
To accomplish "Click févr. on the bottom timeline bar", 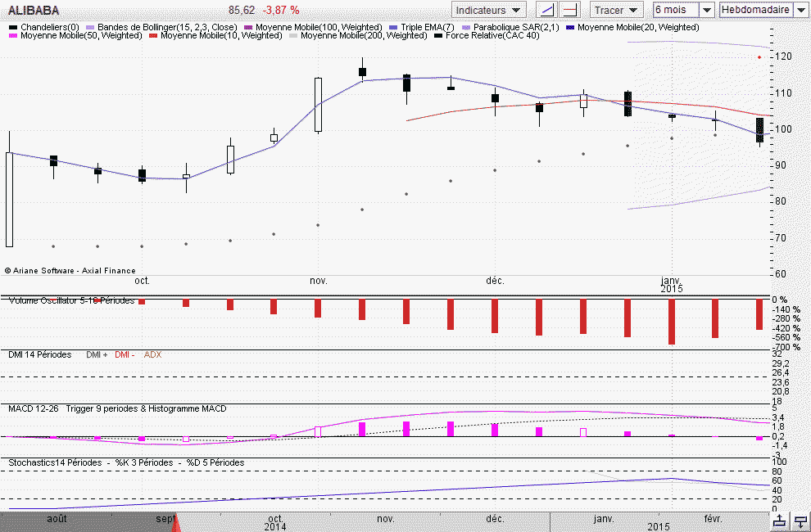I will click(713, 518).
